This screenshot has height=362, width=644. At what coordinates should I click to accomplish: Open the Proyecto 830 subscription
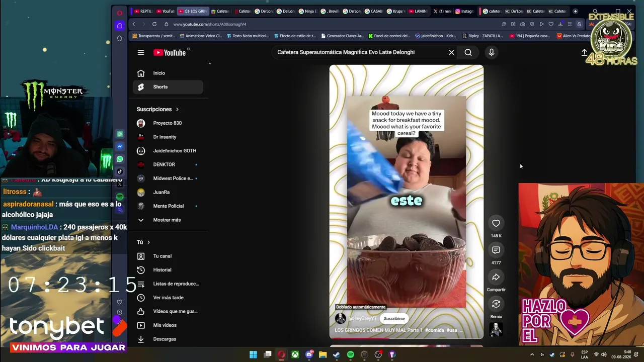pos(168,123)
